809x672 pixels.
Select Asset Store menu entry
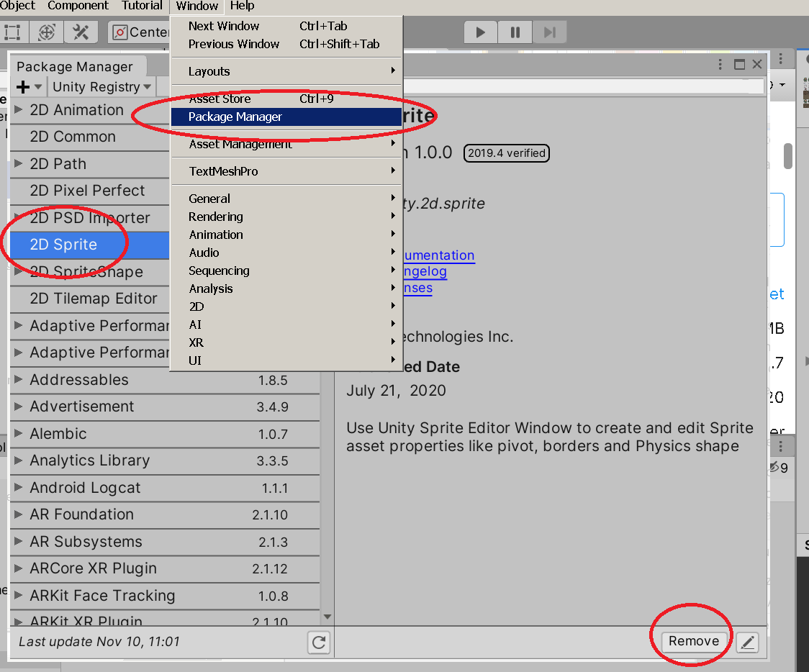[x=286, y=99]
